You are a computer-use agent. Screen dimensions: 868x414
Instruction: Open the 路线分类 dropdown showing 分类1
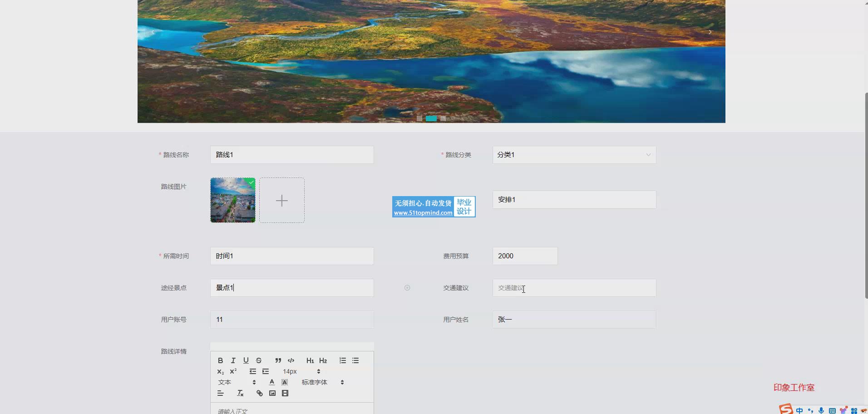[574, 155]
